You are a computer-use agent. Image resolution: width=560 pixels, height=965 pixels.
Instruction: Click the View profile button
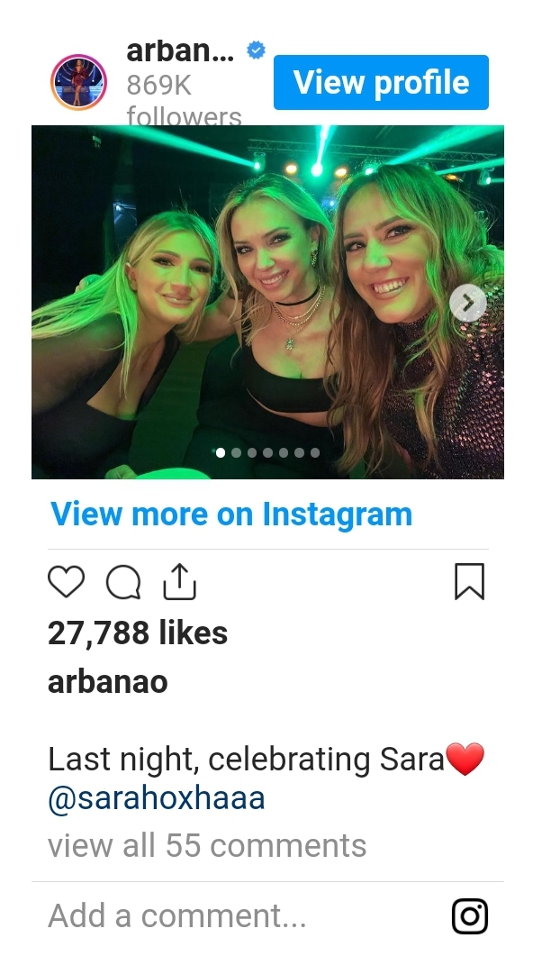pyautogui.click(x=381, y=83)
